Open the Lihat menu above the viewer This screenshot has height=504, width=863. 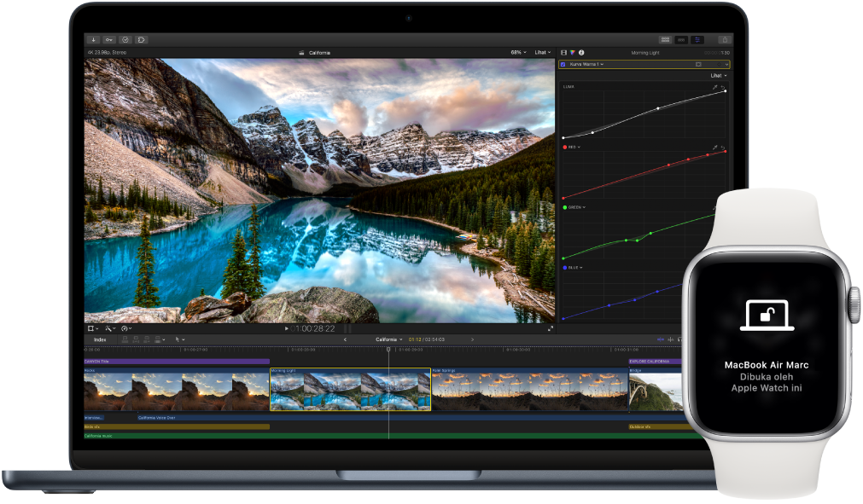[544, 52]
